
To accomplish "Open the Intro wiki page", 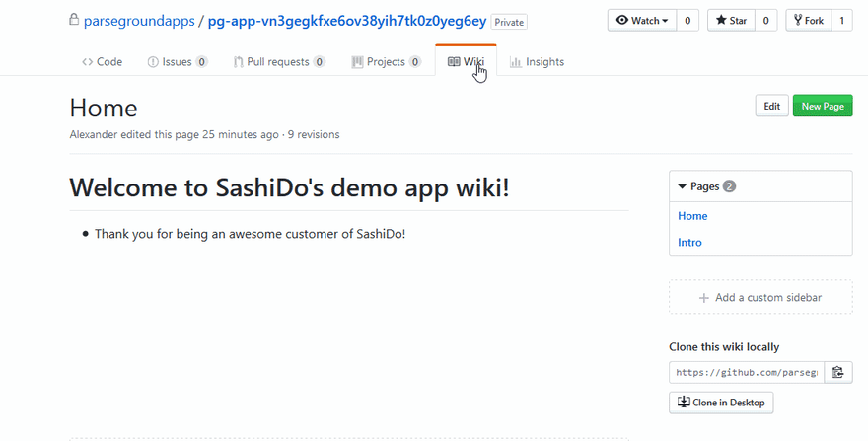I will [x=689, y=242].
